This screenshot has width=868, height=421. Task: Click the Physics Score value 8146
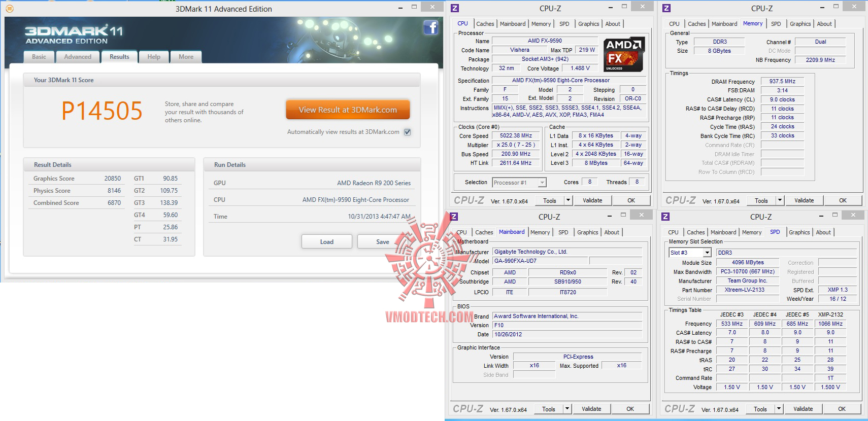[x=114, y=191]
